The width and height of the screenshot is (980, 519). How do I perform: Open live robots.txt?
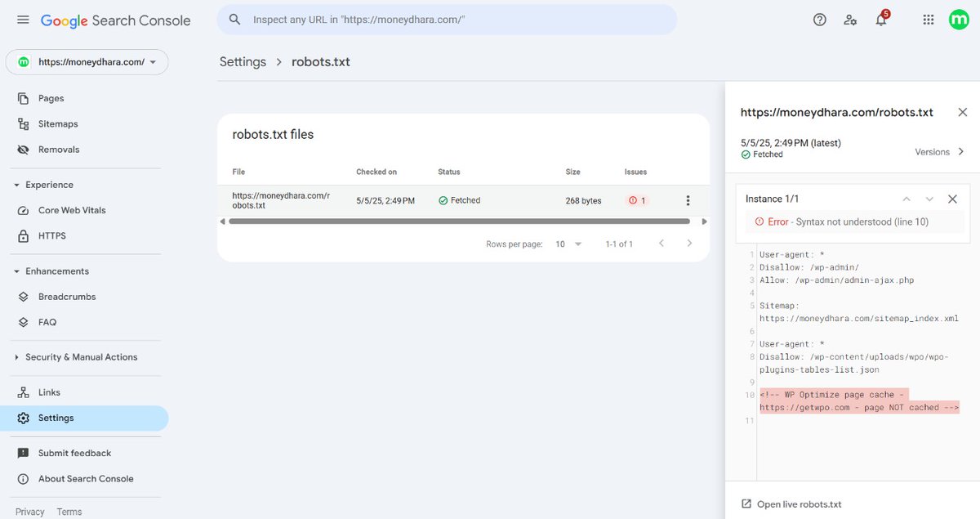click(791, 504)
